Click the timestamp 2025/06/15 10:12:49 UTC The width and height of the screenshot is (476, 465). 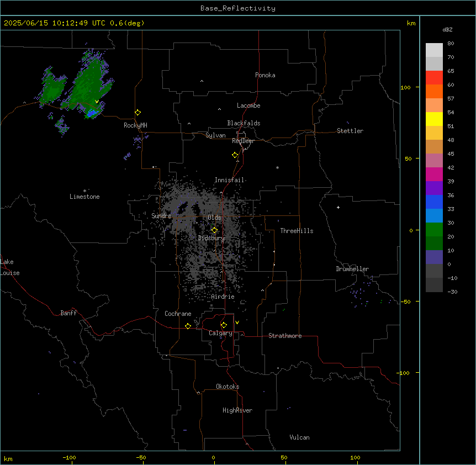(55, 23)
